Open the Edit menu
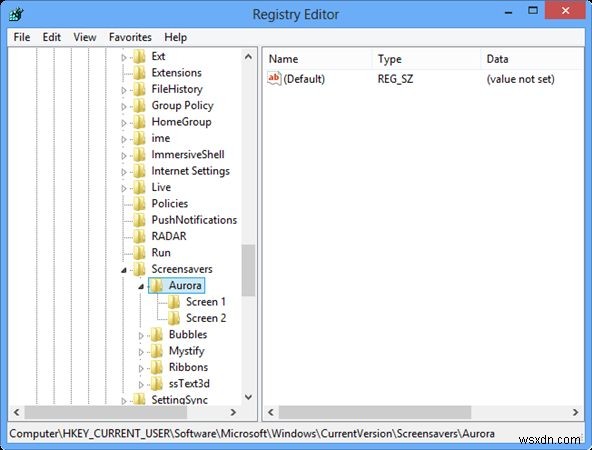This screenshot has height=450, width=592. [51, 37]
